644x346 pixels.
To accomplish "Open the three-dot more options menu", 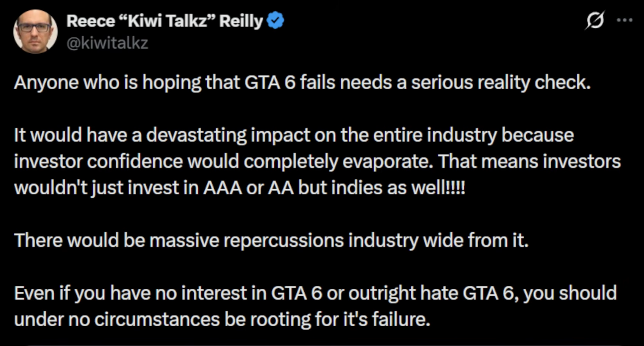I will (624, 21).
